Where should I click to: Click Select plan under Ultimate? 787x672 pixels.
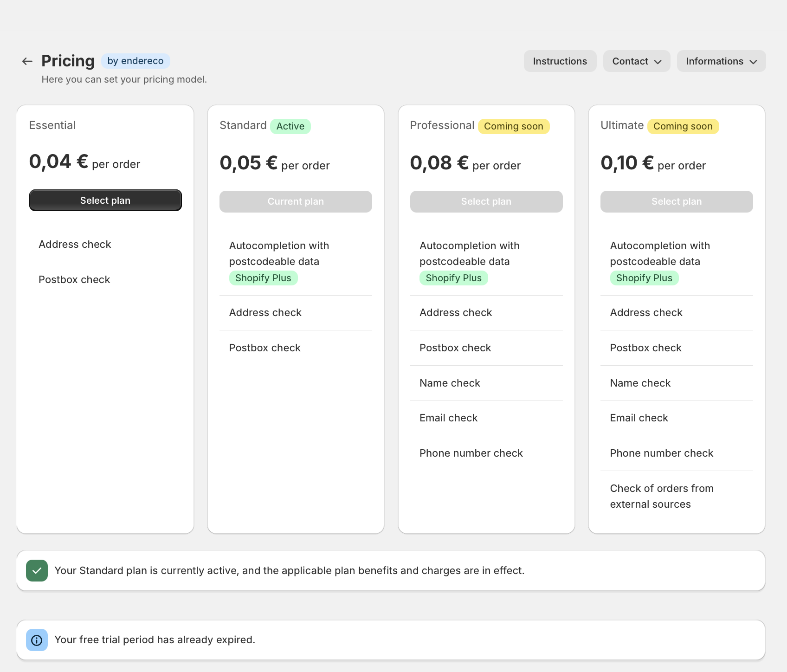[677, 201]
